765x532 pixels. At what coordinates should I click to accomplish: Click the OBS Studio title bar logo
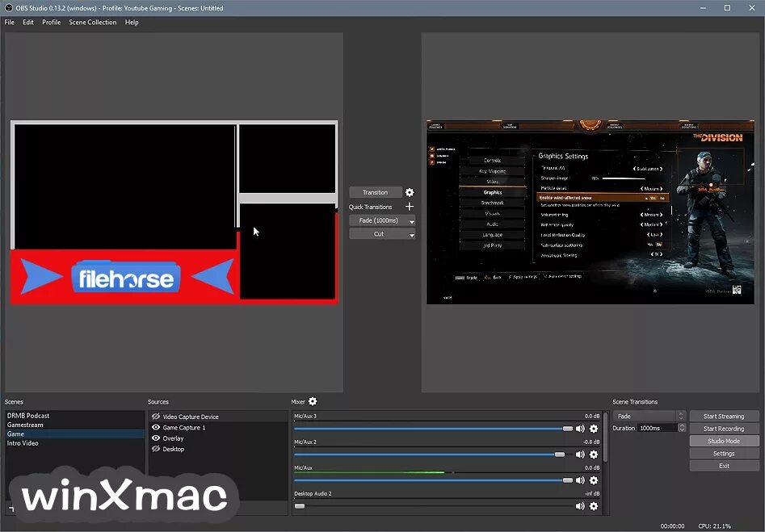[x=8, y=8]
